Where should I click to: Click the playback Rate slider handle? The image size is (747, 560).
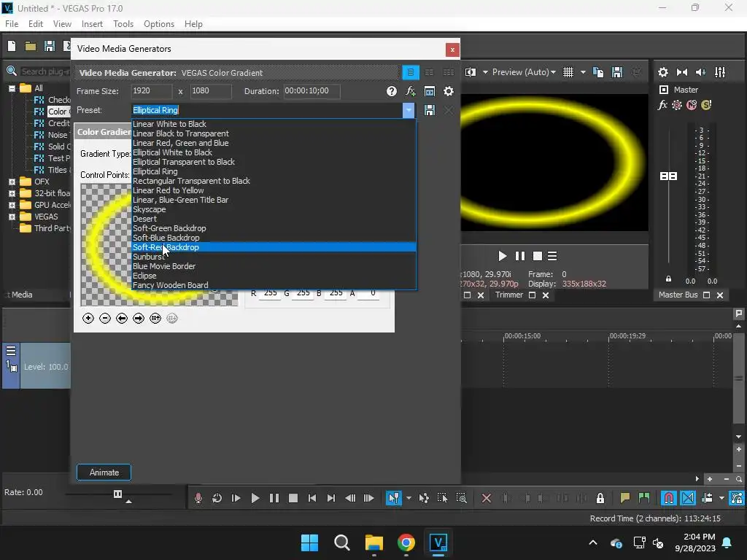[x=117, y=494]
